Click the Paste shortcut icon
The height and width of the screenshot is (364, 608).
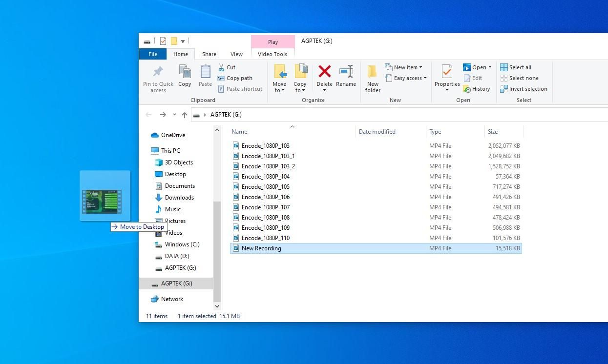pos(222,89)
